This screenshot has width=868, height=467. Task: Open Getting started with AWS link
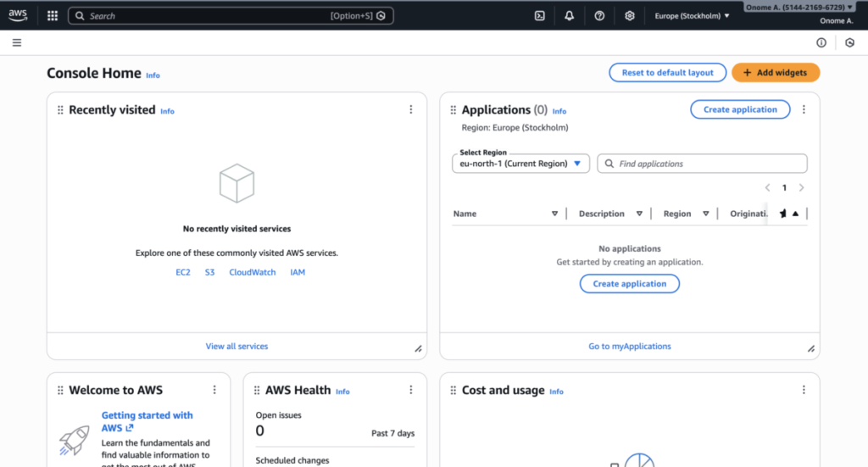147,421
